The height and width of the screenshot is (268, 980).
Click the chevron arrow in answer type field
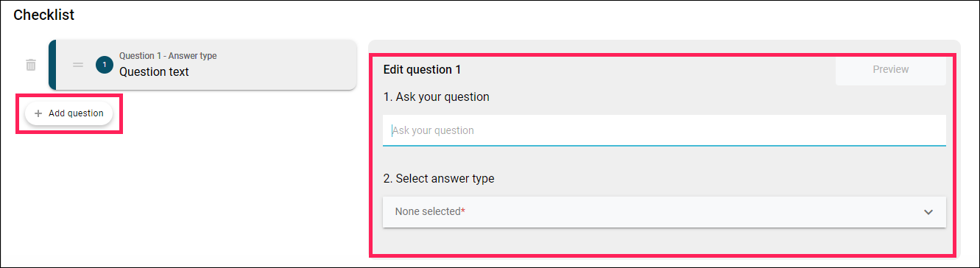tap(928, 212)
